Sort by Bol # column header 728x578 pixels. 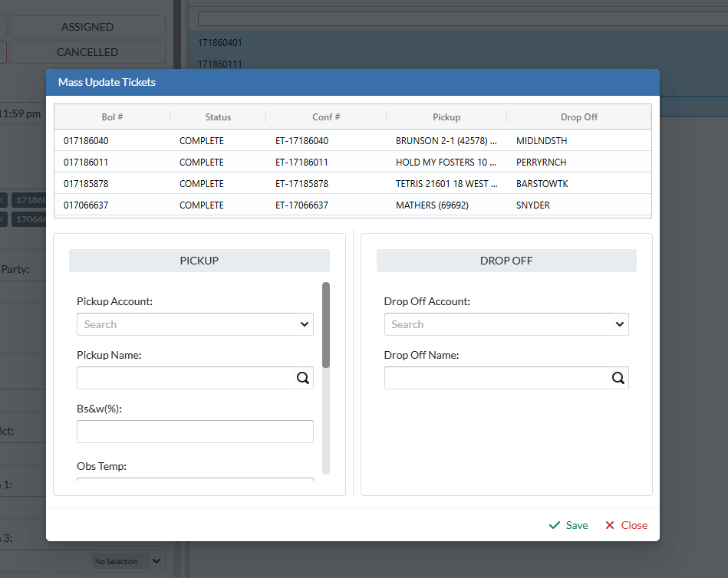click(x=112, y=117)
